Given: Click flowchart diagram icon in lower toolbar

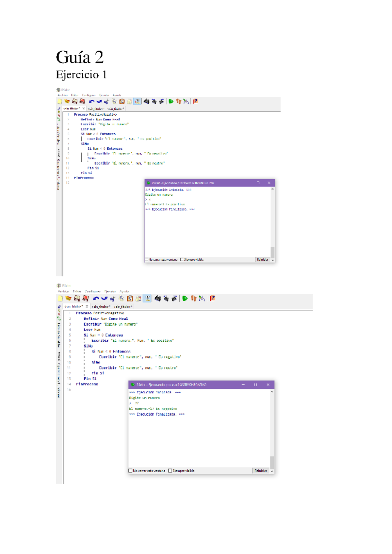Looking at the screenshot, I should point(202,298).
